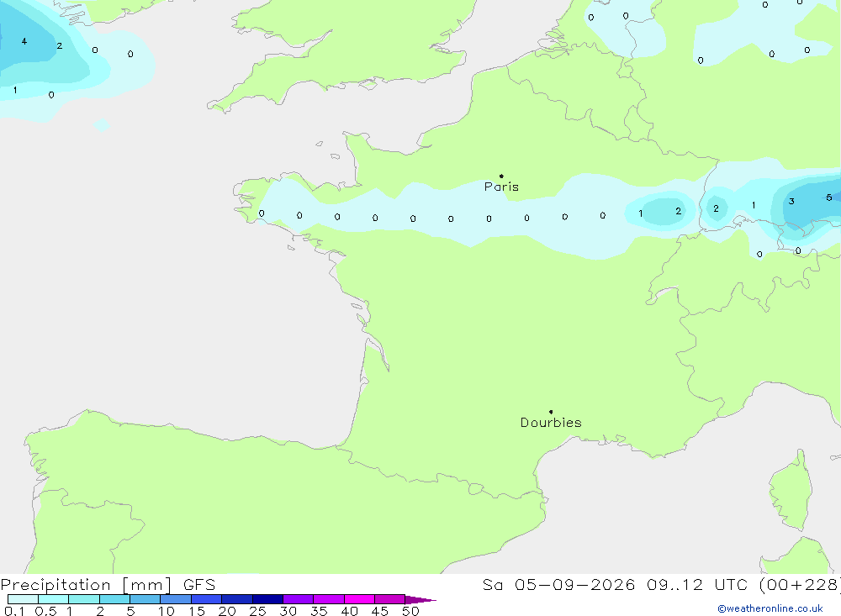Click the 10–15 mm legend color swatch

(176, 599)
